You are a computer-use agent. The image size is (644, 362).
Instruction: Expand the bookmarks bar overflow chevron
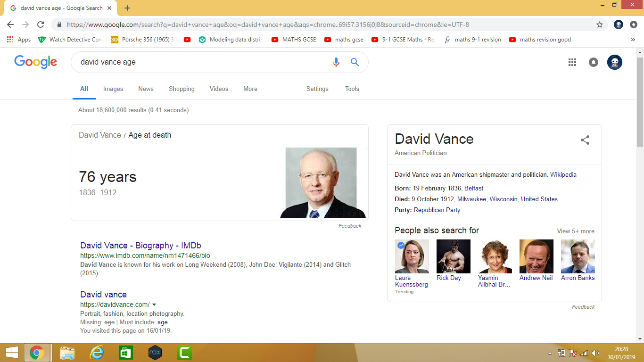[x=633, y=40]
